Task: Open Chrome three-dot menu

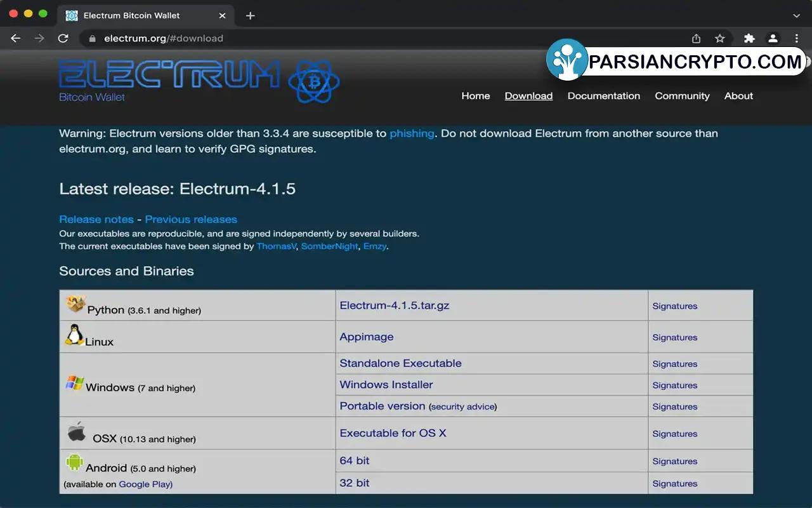Action: (797, 38)
